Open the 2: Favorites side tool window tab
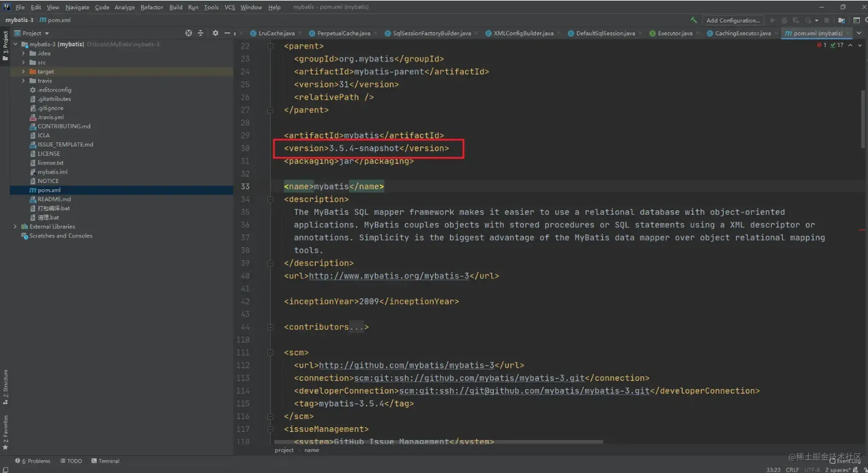868x473 pixels. pyautogui.click(x=5, y=432)
